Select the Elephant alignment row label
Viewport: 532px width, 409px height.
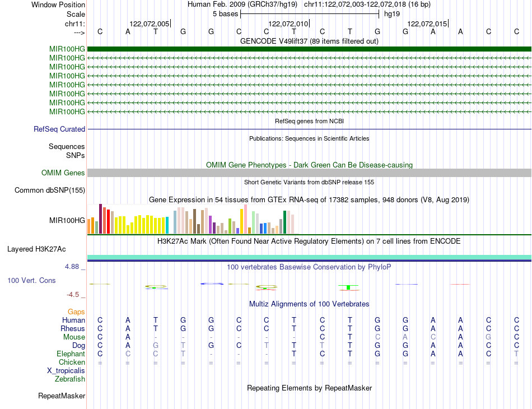(x=71, y=354)
